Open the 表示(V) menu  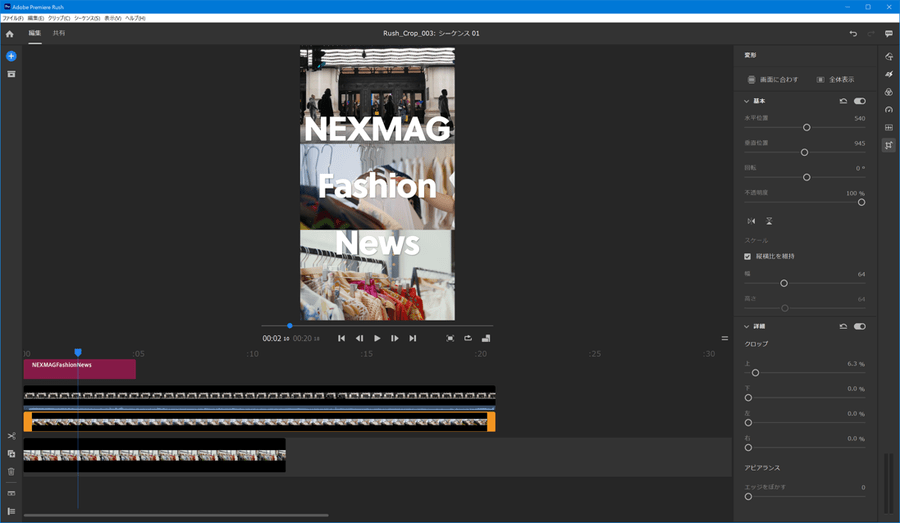tap(112, 18)
